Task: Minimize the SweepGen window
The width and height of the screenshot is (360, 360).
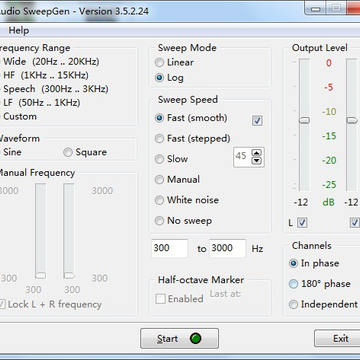Action: pyautogui.click(x=315, y=9)
